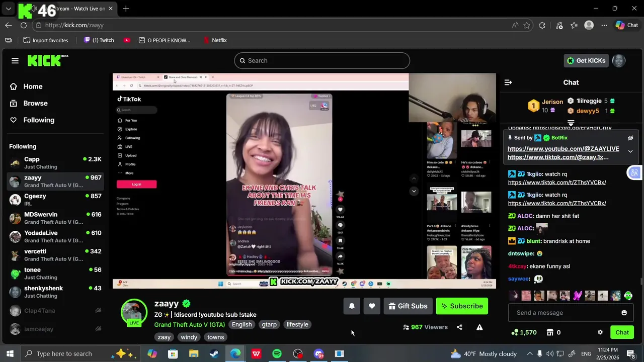Click the Subscribe button
The image size is (644, 362).
click(x=461, y=306)
